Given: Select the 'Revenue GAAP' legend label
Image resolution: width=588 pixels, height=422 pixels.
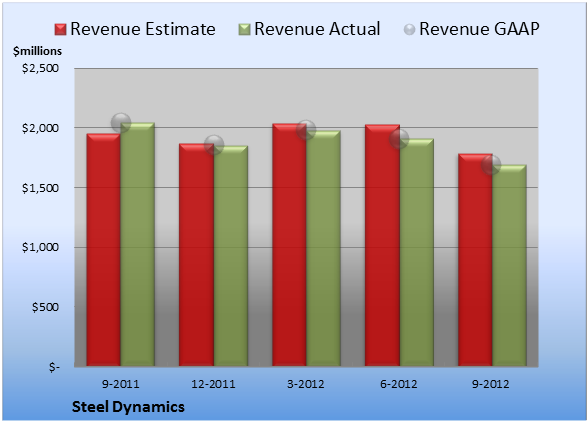Looking at the screenshot, I should point(480,29).
